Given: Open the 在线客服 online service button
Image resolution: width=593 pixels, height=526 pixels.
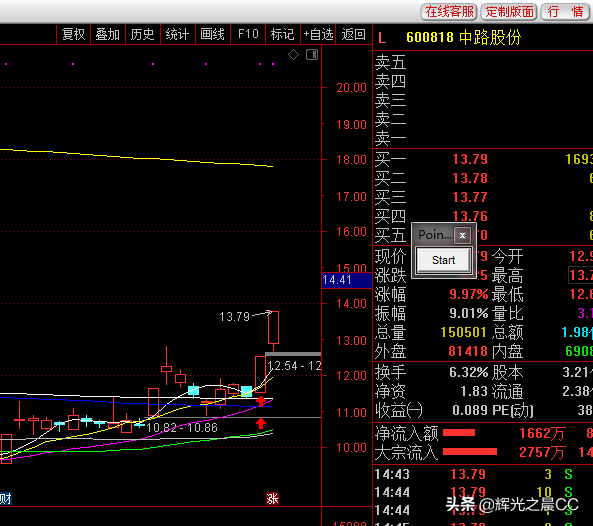Looking at the screenshot, I should tap(449, 12).
